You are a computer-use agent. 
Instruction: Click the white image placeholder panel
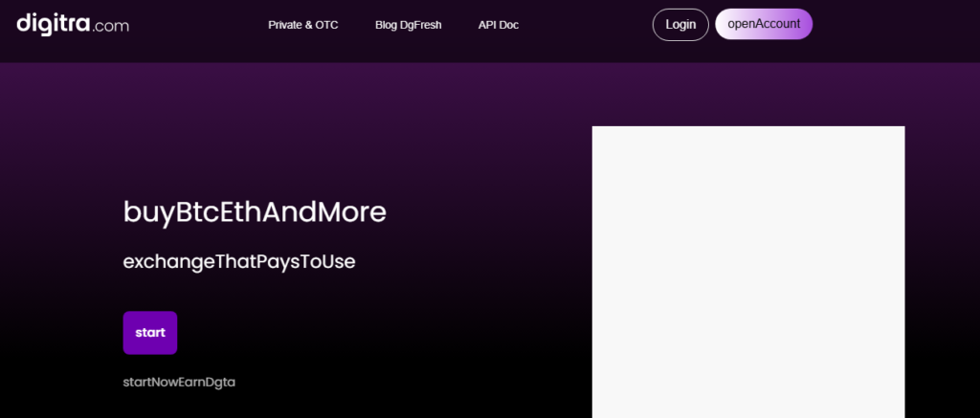[747, 272]
